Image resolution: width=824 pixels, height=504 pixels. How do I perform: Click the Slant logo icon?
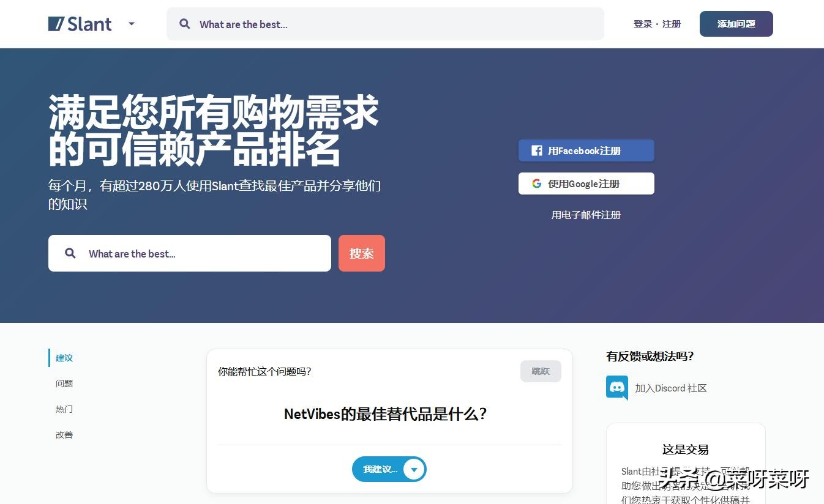click(56, 23)
